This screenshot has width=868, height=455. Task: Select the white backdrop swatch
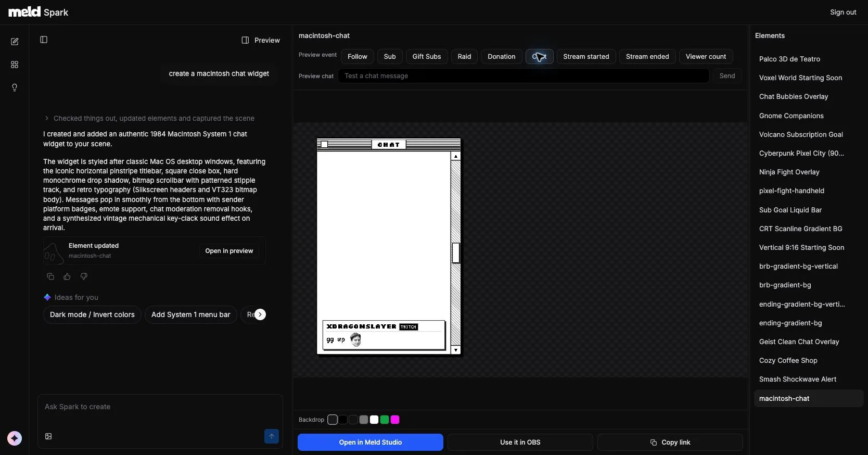[x=374, y=420]
